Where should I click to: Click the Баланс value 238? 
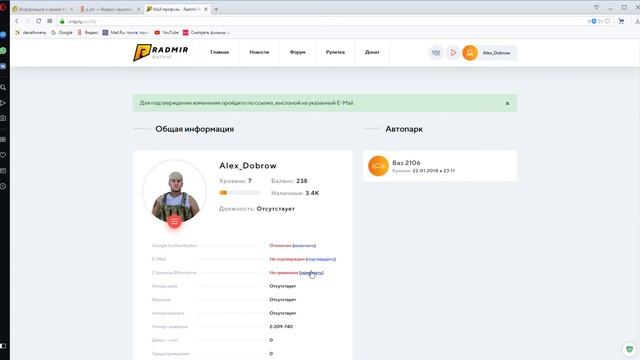coord(302,181)
